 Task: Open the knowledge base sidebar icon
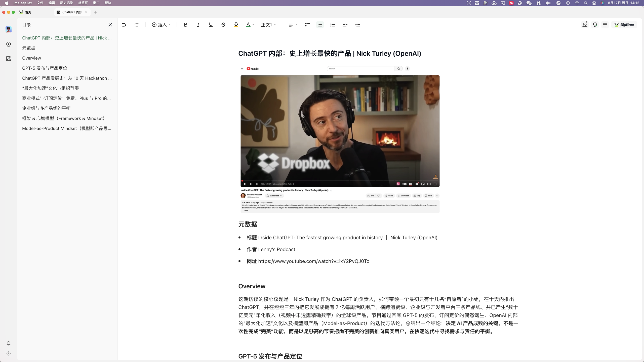click(x=9, y=44)
